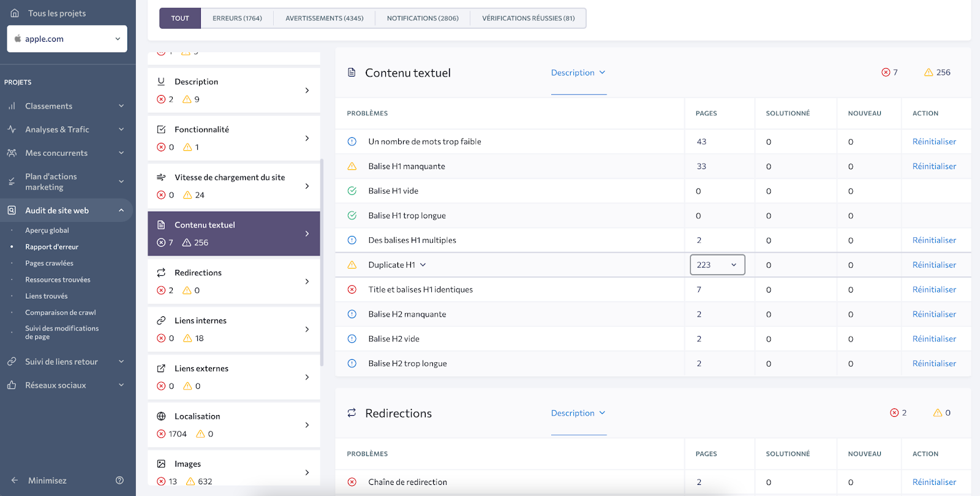The height and width of the screenshot is (496, 980).
Task: Click Réinitialiser for Un nombre de mots trop faible
Action: 934,142
